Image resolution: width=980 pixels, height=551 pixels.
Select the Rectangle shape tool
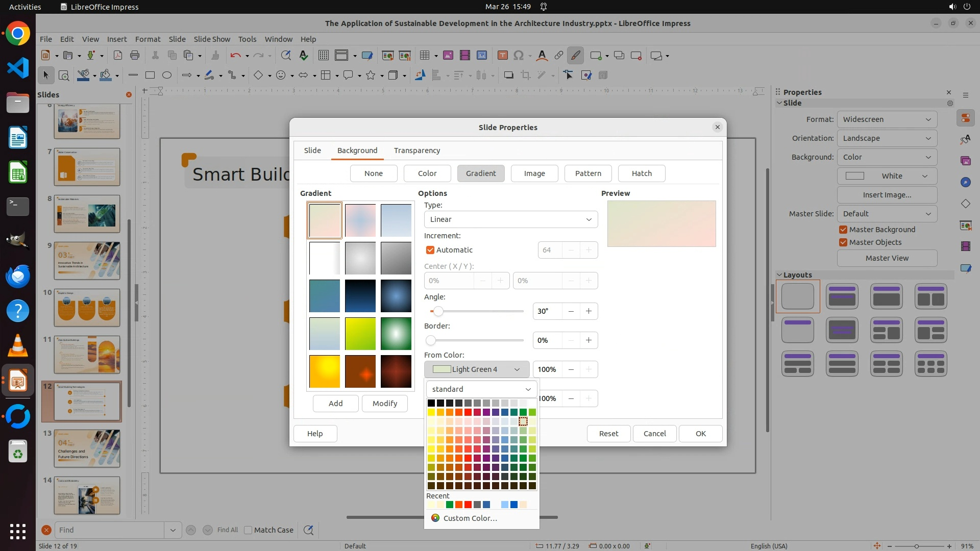(150, 76)
